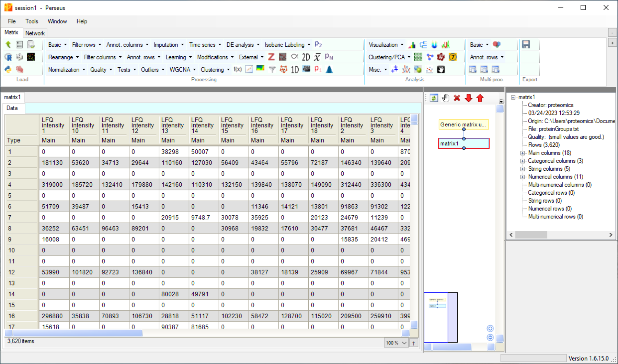Click the R script icon in Load group
The height and width of the screenshot is (364, 618).
point(8,57)
